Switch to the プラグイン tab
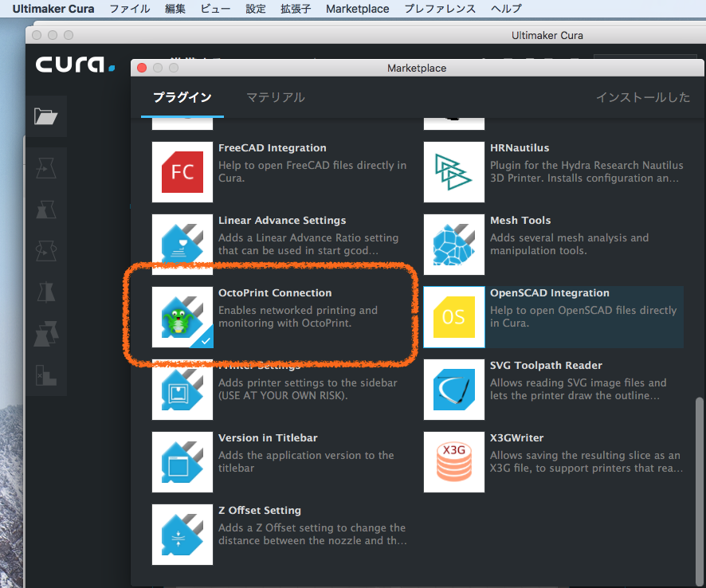This screenshot has width=706, height=588. pyautogui.click(x=182, y=97)
